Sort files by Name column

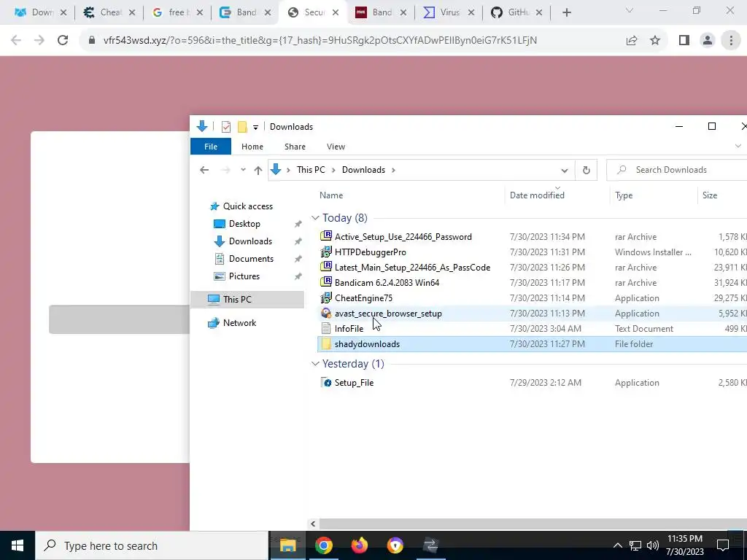point(331,195)
